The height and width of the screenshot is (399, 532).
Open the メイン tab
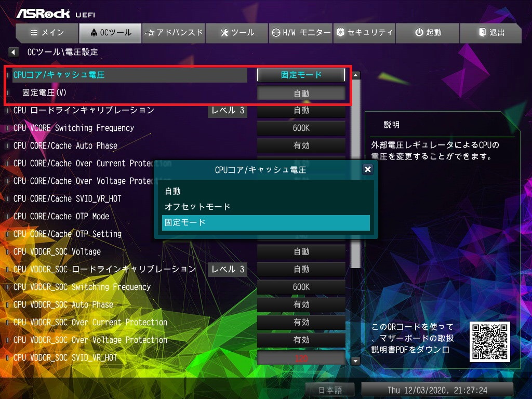pyautogui.click(x=47, y=33)
